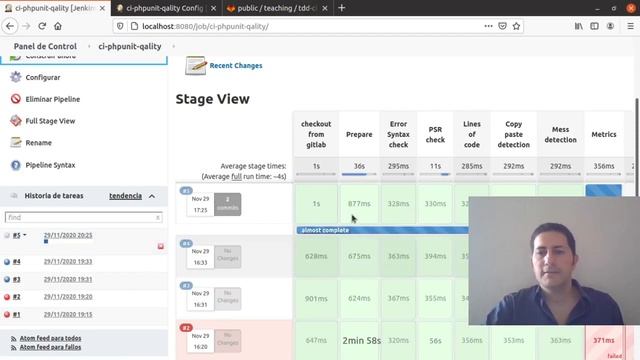Open Pipeline Syntax link
640x360 pixels.
[50, 165]
